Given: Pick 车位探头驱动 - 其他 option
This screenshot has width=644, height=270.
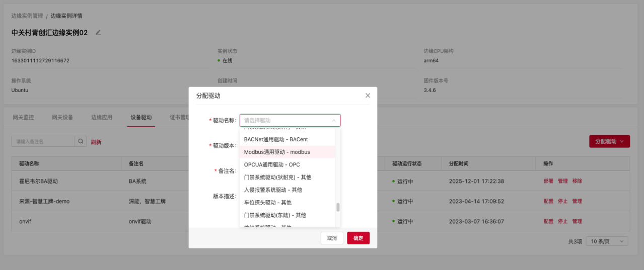Looking at the screenshot, I should coord(287,202).
